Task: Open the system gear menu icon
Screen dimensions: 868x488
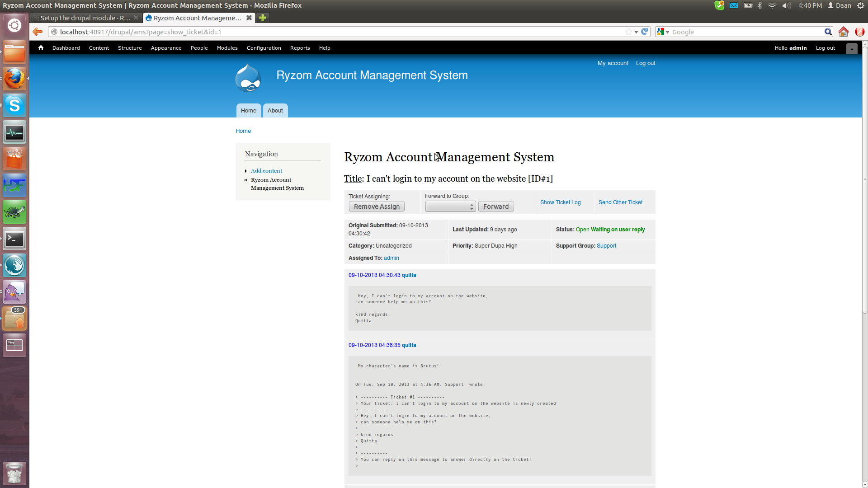Action: click(x=861, y=5)
